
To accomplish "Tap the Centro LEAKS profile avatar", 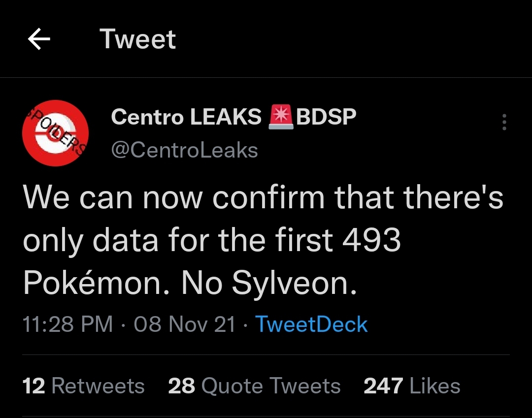I will [56, 133].
